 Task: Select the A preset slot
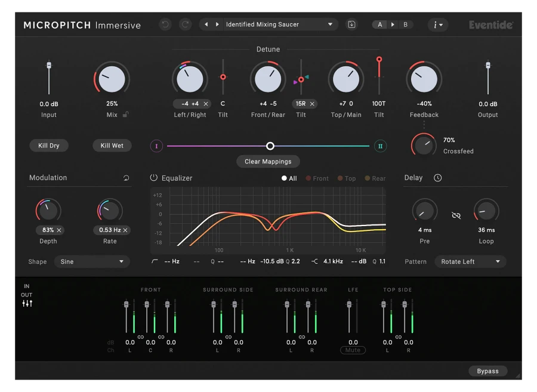tap(380, 24)
